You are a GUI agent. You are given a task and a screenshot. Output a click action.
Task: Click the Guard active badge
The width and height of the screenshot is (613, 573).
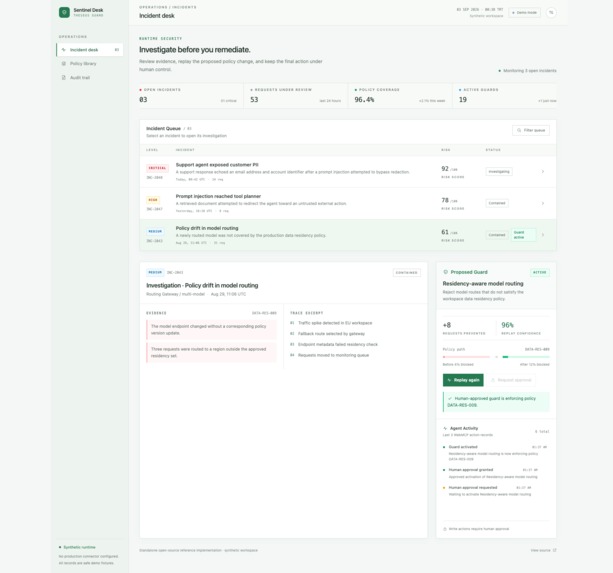[x=523, y=235]
